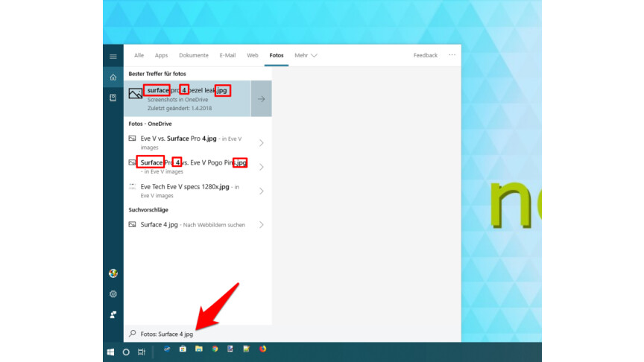Click the search magnifier icon

[x=133, y=333]
